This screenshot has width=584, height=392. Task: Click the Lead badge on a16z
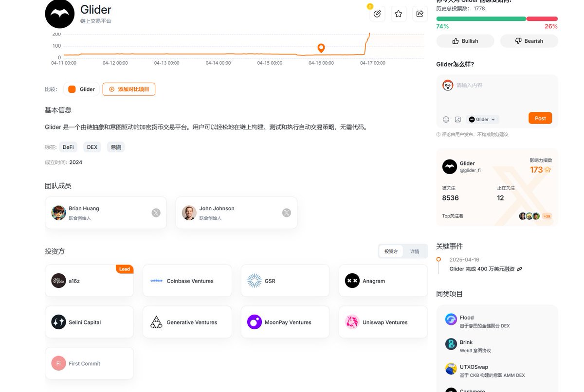[125, 269]
